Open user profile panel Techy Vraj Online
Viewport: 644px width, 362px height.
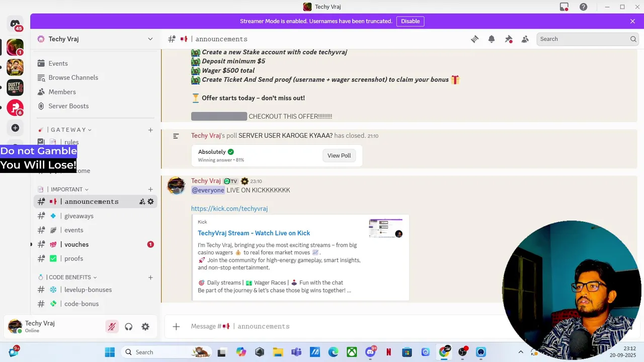tap(54, 327)
